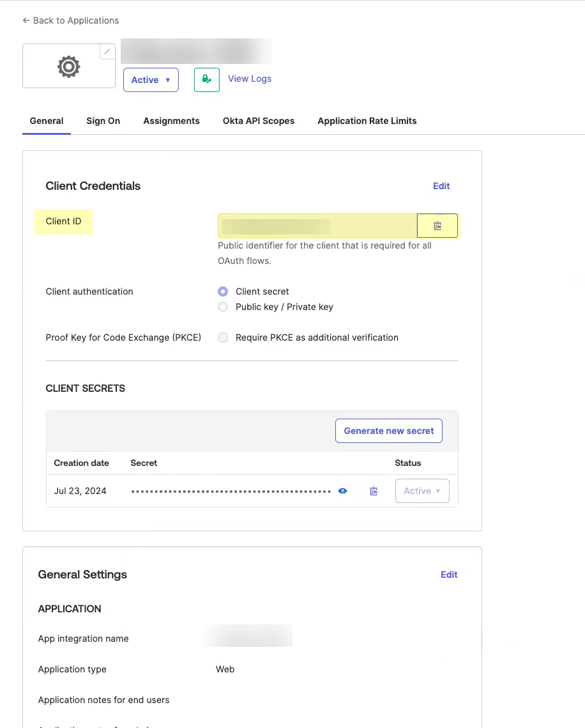Reveal the client secret with eye icon

point(343,491)
